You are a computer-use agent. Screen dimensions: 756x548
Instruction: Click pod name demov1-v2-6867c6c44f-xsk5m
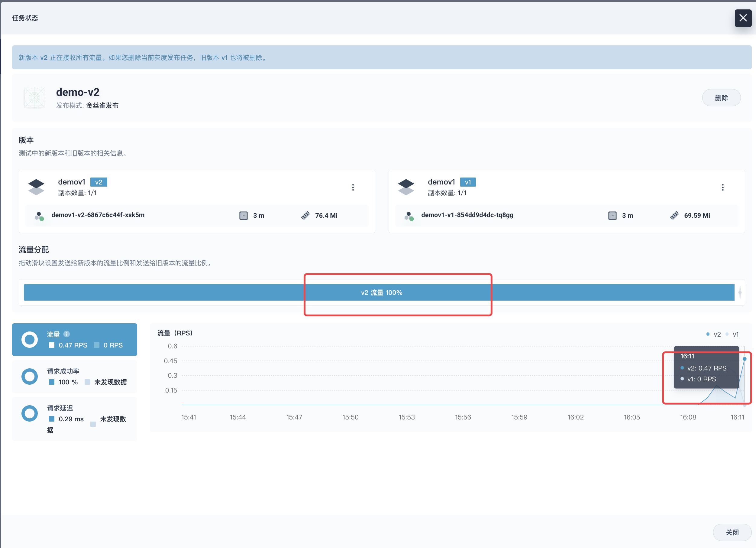[98, 215]
